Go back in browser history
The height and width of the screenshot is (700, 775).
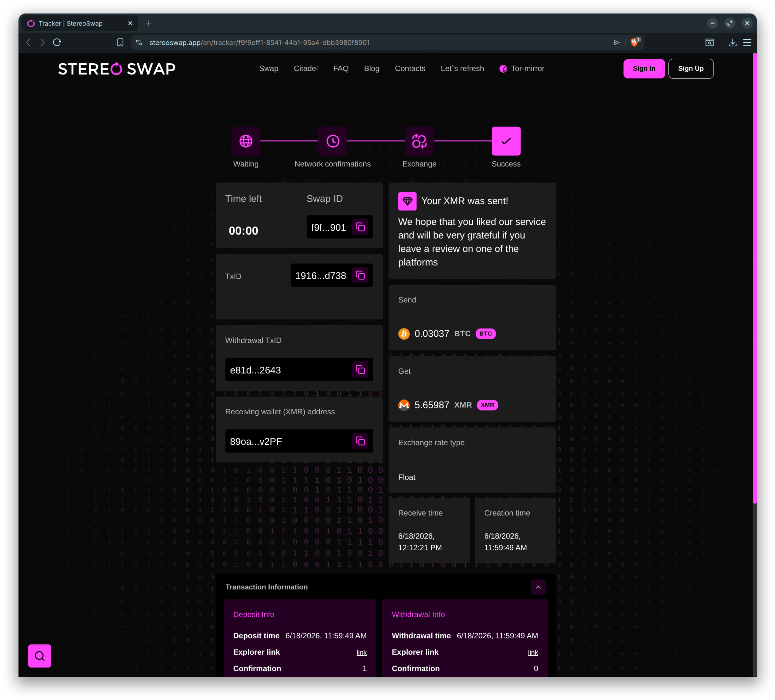(28, 42)
